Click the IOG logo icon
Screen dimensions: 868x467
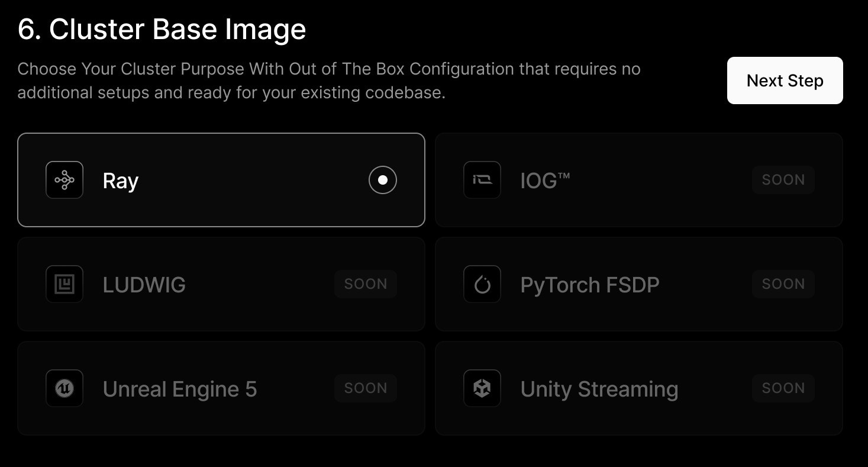(482, 180)
